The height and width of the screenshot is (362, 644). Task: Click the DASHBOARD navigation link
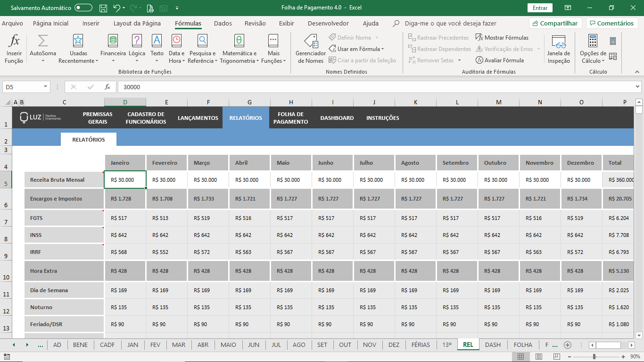337,118
